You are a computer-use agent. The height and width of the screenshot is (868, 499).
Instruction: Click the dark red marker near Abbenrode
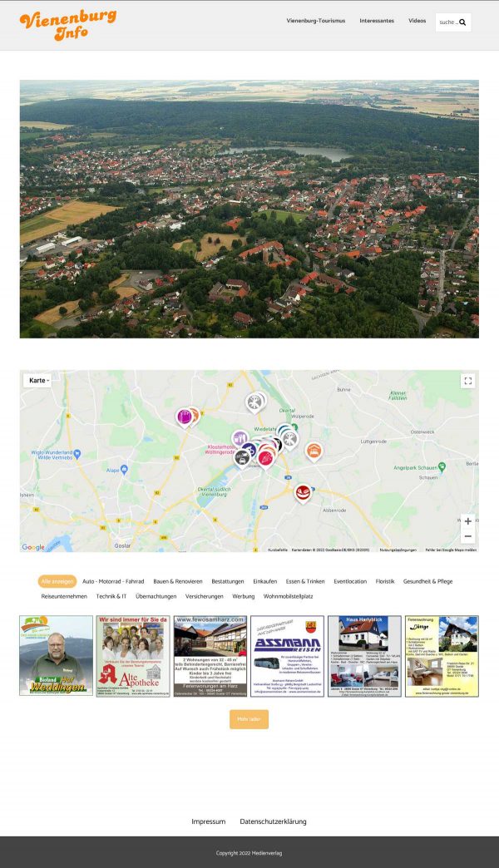click(x=303, y=492)
